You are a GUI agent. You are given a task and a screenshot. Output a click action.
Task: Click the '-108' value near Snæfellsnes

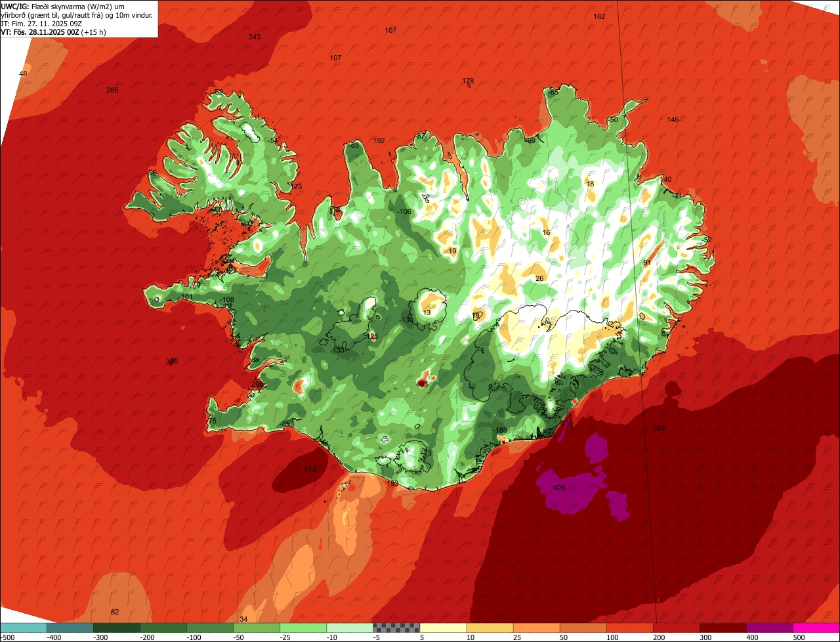pos(227,299)
